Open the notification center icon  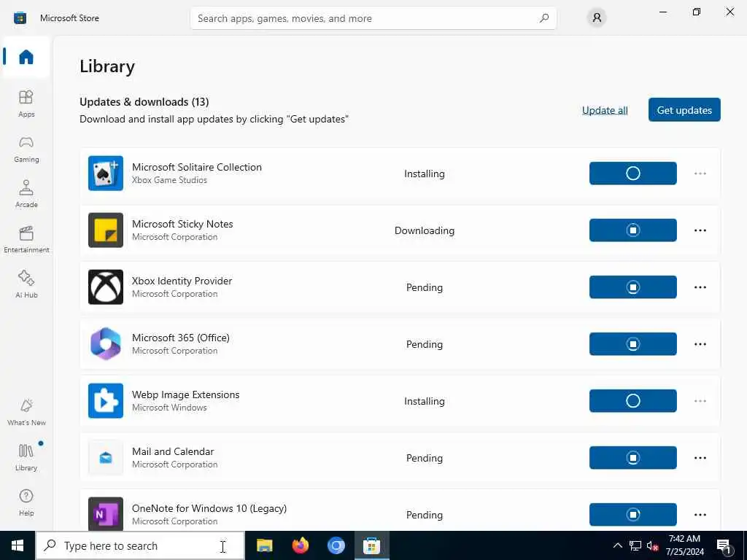[724, 545]
